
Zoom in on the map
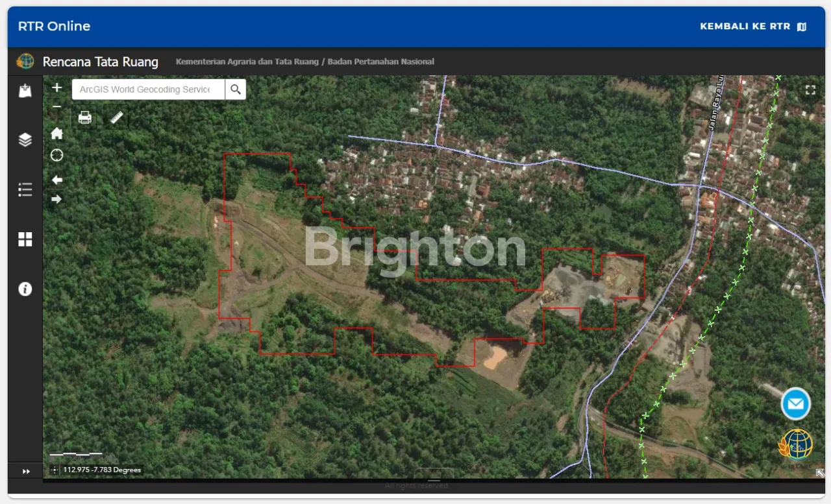click(57, 88)
